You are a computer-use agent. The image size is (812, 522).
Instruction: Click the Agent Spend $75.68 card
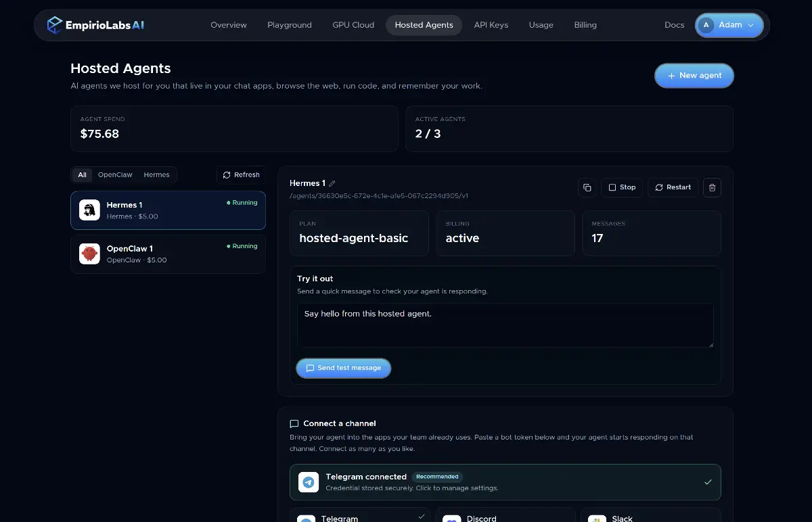point(234,128)
